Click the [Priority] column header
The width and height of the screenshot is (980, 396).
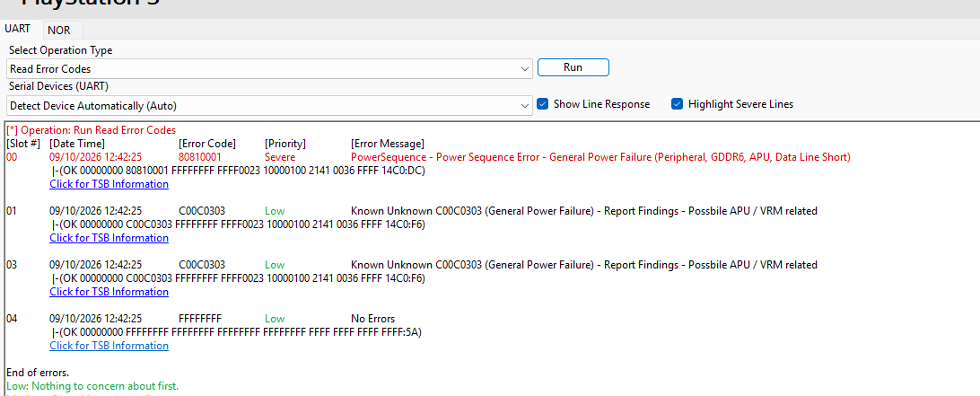(285, 144)
